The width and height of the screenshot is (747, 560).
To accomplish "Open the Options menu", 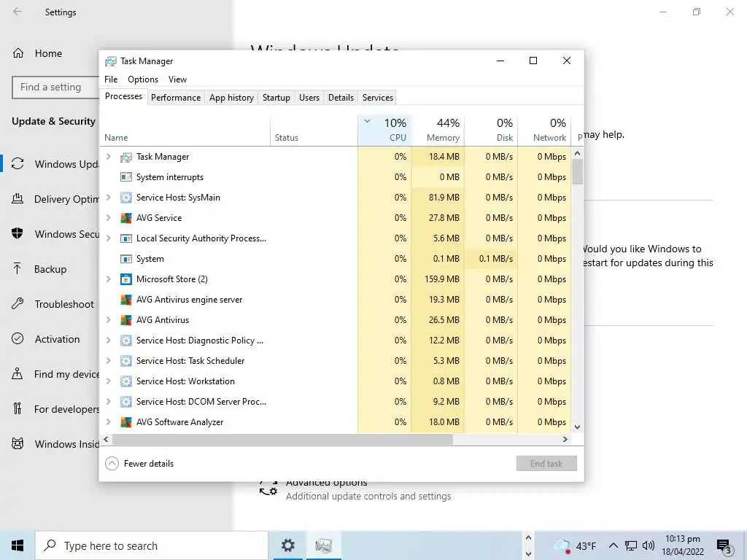I will [143, 79].
